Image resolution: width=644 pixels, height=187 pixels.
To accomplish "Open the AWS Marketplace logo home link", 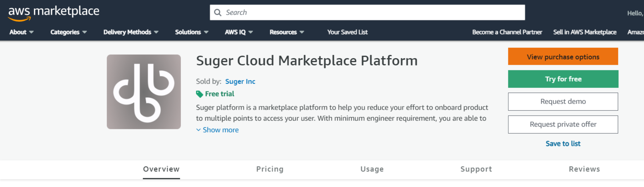I will (x=53, y=13).
